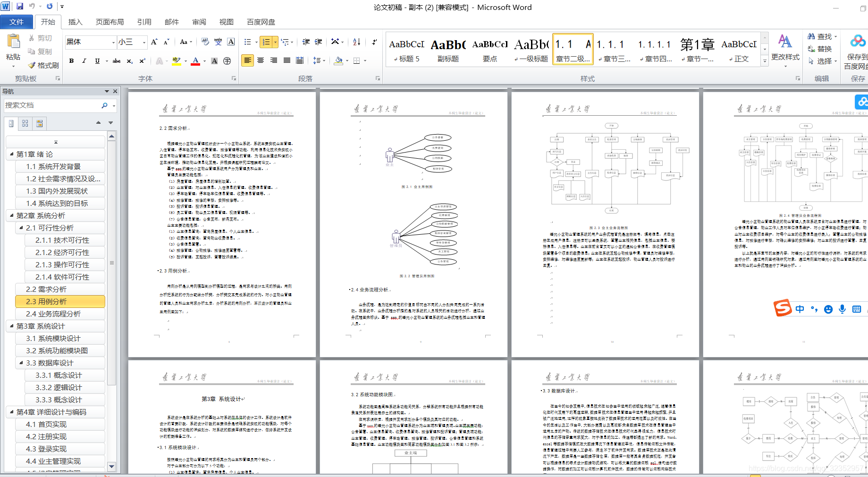Open the borders dropdown arrow
The width and height of the screenshot is (868, 477).
click(x=365, y=60)
